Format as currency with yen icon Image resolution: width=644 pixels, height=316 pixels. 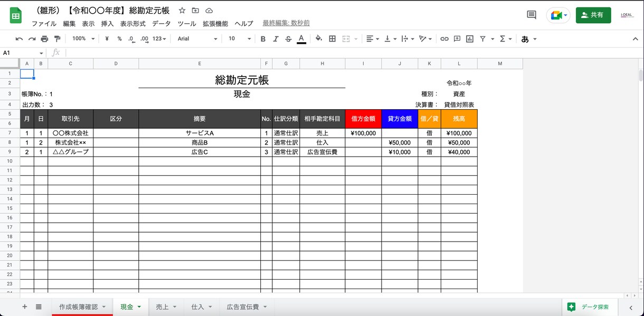[x=107, y=39]
